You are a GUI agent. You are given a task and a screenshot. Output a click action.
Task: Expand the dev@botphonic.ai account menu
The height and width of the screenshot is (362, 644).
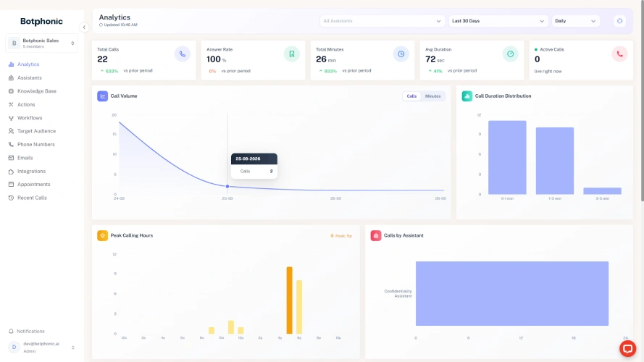73,348
